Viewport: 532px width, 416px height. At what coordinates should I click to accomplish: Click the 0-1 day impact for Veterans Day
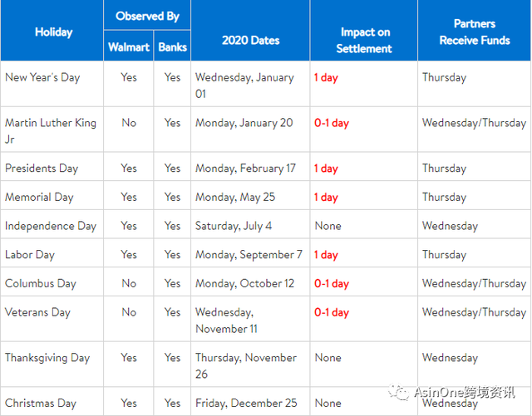click(332, 312)
